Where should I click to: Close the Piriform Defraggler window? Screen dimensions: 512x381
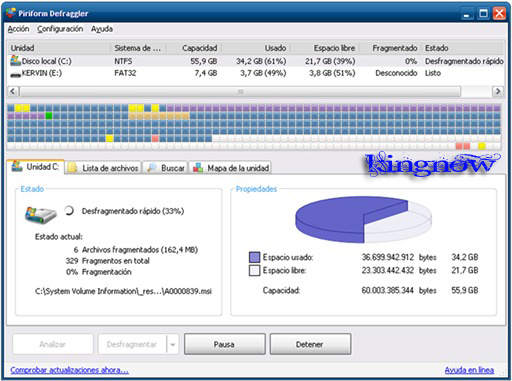tap(499, 14)
